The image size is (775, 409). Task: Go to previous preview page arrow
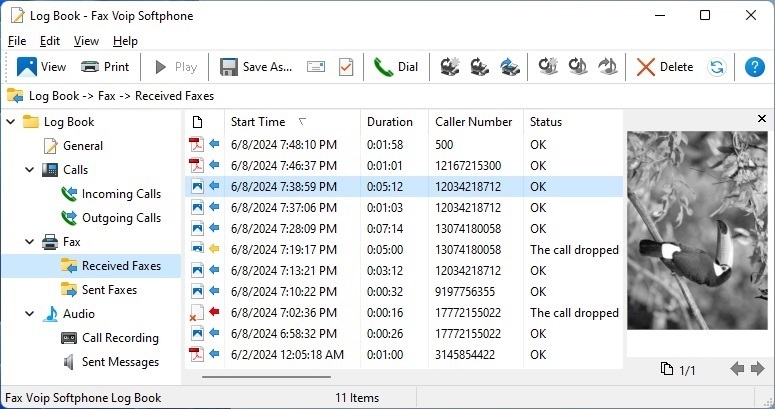(x=737, y=369)
